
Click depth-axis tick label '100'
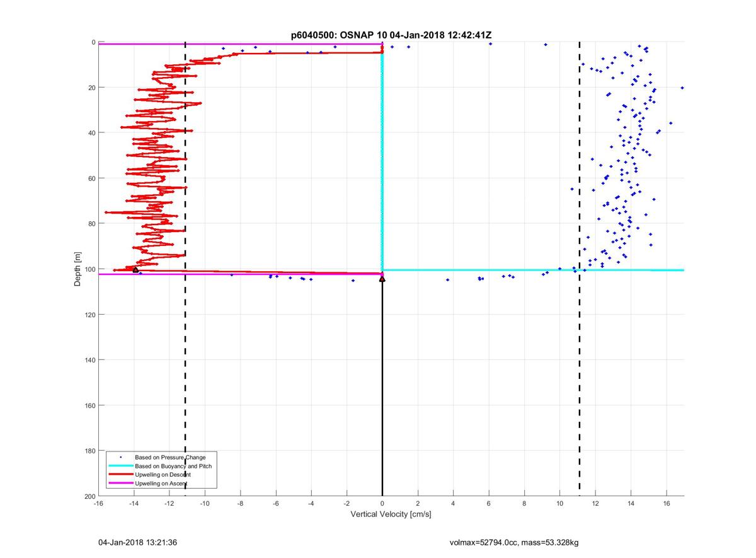[x=89, y=269]
